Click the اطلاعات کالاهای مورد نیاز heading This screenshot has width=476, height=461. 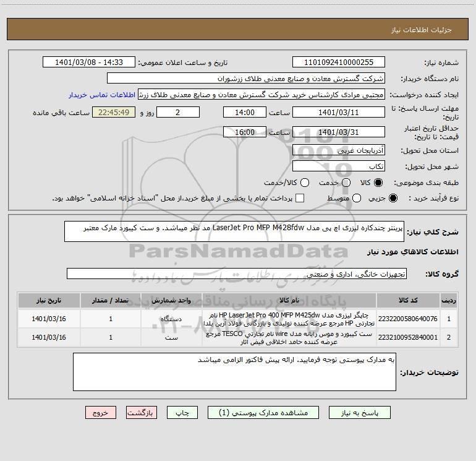(x=412, y=252)
